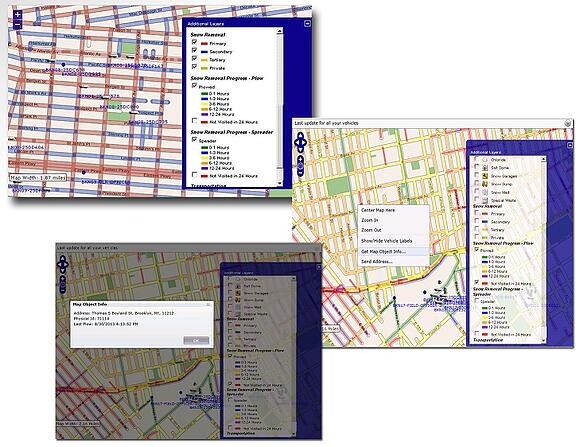Zoom minus button in right map window
Screen dimensions: 580x447
pos(300,174)
